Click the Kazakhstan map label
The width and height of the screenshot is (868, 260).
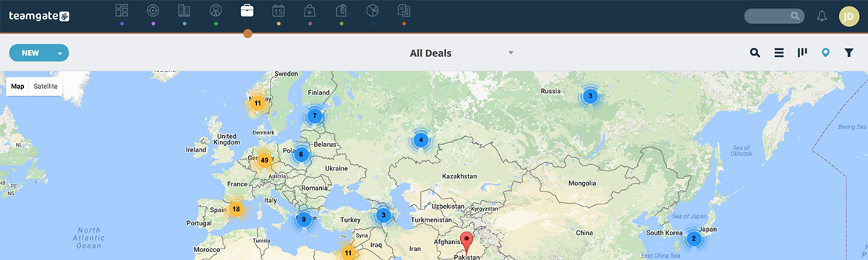coord(460,176)
